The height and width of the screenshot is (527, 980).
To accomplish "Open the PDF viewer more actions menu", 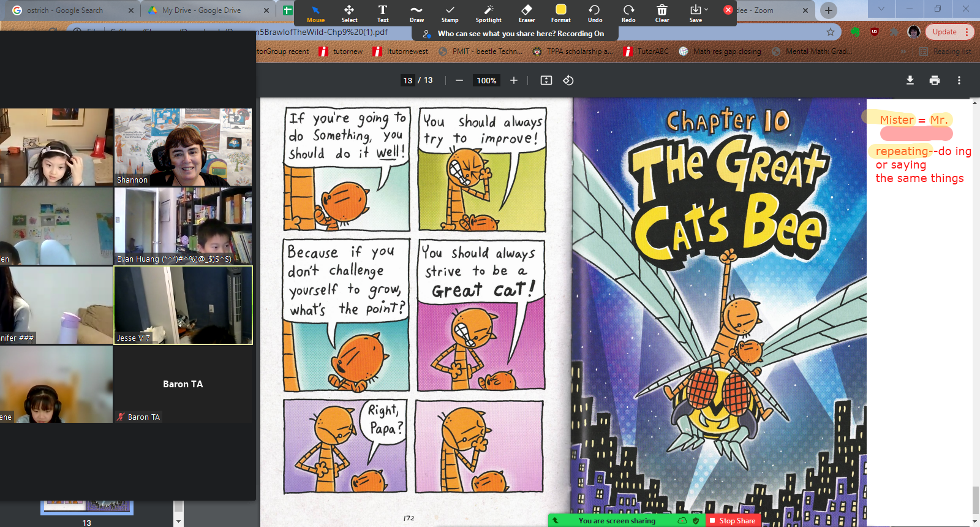I will [959, 80].
